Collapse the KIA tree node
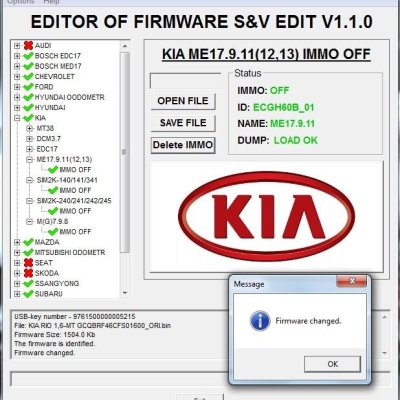Image resolution: width=400 pixels, height=400 pixels. point(17,118)
